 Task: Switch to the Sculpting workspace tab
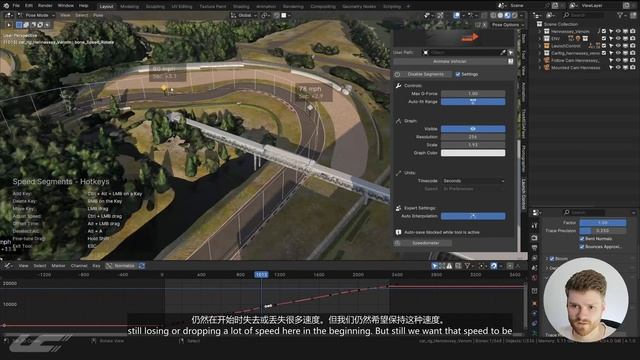(x=155, y=7)
